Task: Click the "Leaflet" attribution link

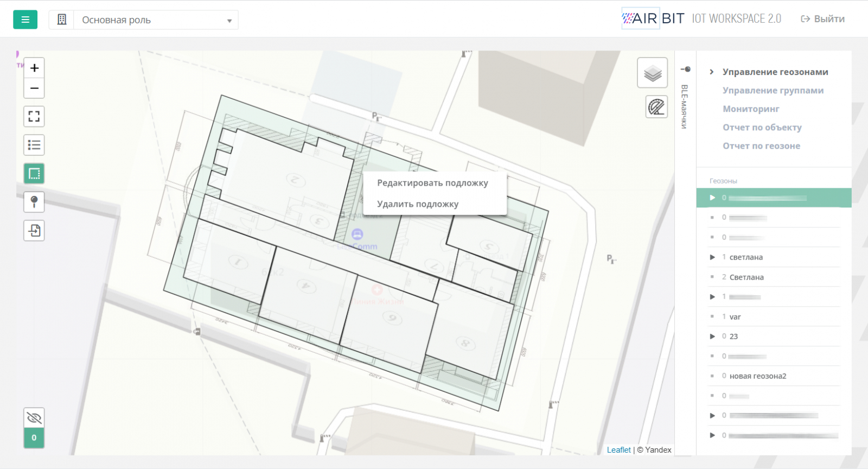Action: tap(618, 450)
